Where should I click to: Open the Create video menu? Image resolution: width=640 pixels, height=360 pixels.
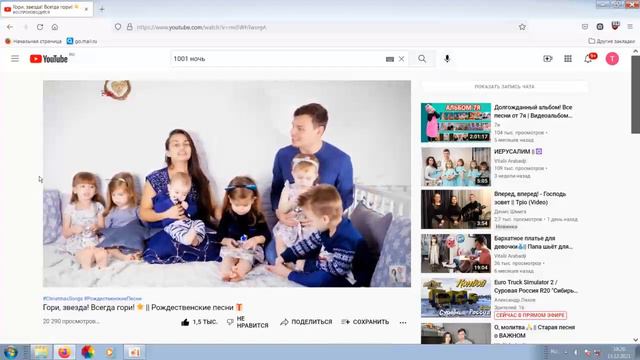[547, 59]
